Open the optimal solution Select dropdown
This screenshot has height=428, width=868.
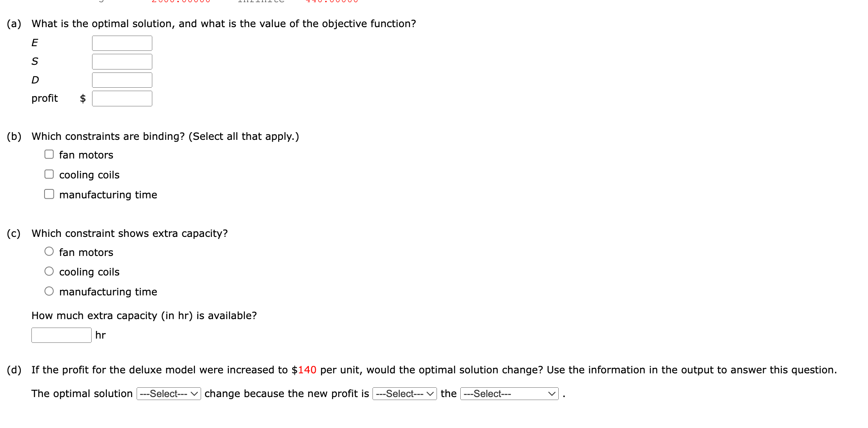(x=168, y=394)
